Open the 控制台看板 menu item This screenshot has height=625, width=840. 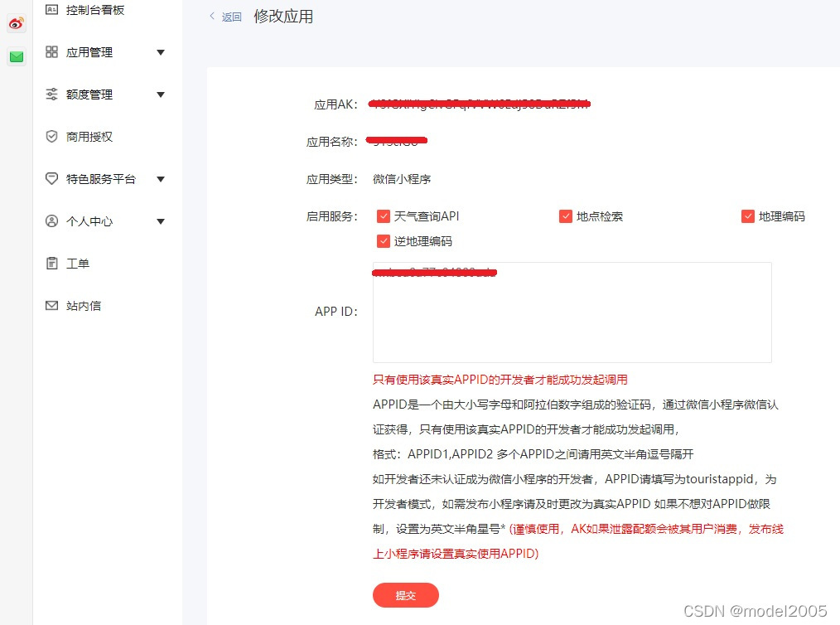pos(94,10)
